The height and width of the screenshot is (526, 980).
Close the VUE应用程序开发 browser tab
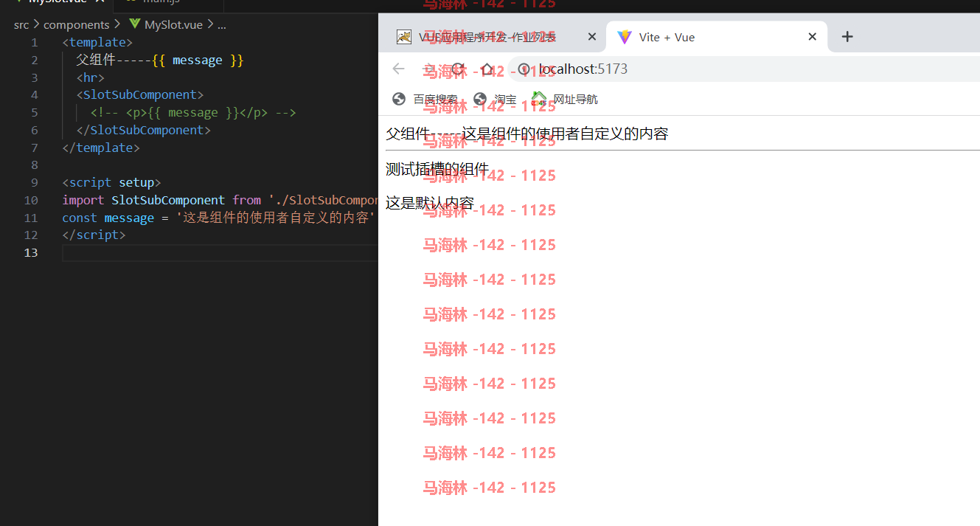click(x=591, y=37)
